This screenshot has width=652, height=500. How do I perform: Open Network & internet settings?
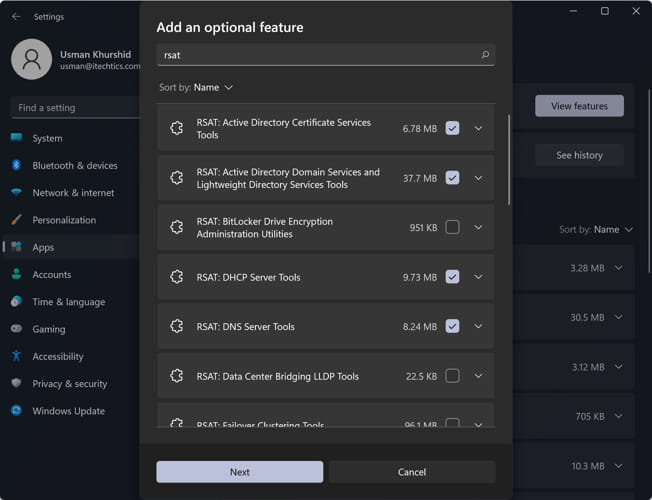[71, 193]
